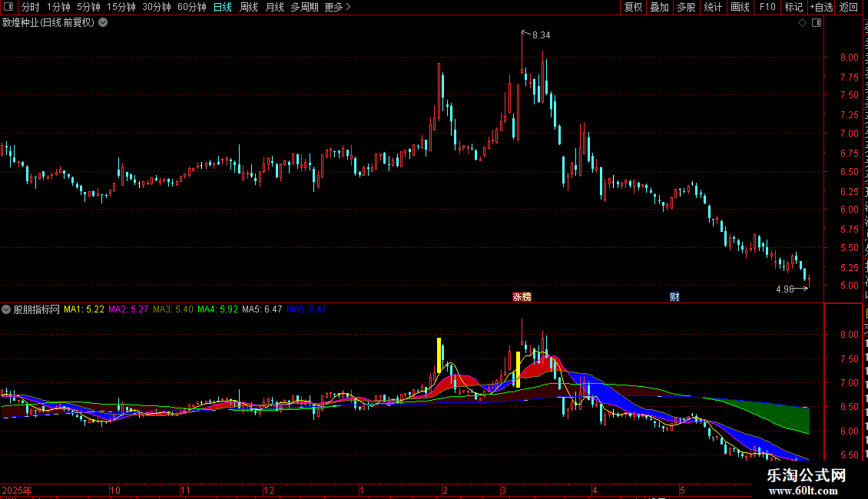The height and width of the screenshot is (499, 868).
Task: Expand dropdown beside 敦煌种业 title
Action: [x=103, y=23]
